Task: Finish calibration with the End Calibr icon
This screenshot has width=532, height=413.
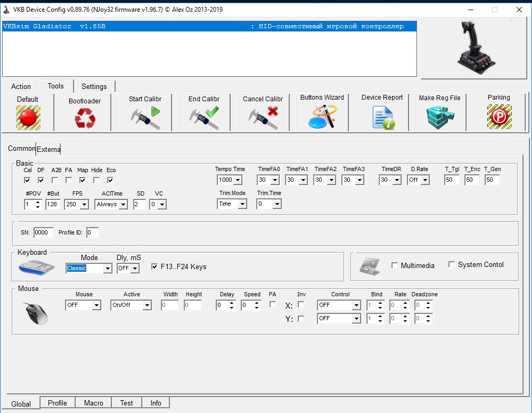Action: click(x=204, y=118)
